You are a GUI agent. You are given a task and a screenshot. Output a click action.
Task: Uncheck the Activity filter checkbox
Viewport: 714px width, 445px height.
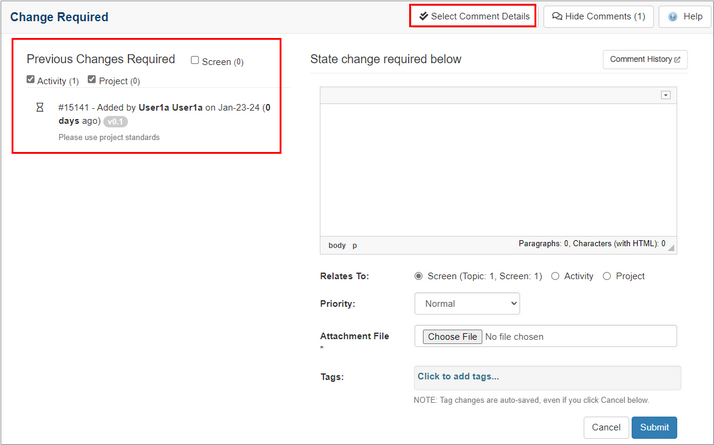[31, 80]
